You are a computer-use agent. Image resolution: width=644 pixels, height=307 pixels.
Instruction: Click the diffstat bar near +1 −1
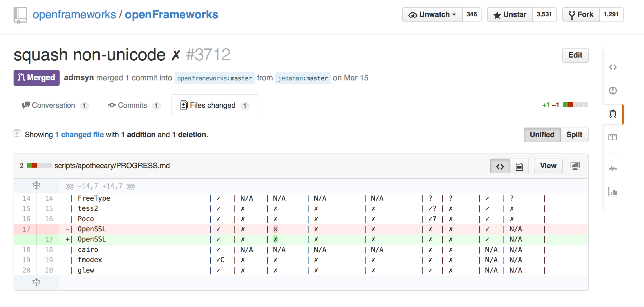click(576, 104)
